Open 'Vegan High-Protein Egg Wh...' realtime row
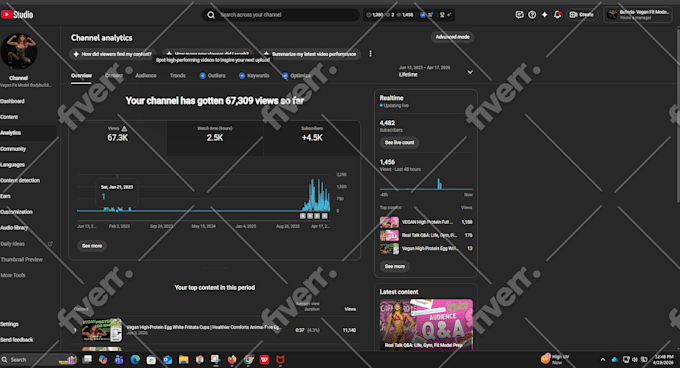This screenshot has height=368, width=680. pyautogui.click(x=426, y=248)
